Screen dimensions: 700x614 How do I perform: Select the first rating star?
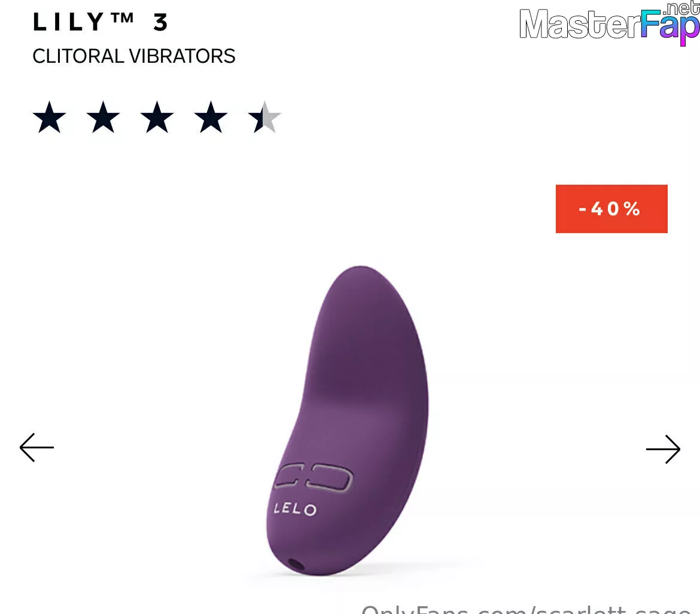tap(50, 117)
